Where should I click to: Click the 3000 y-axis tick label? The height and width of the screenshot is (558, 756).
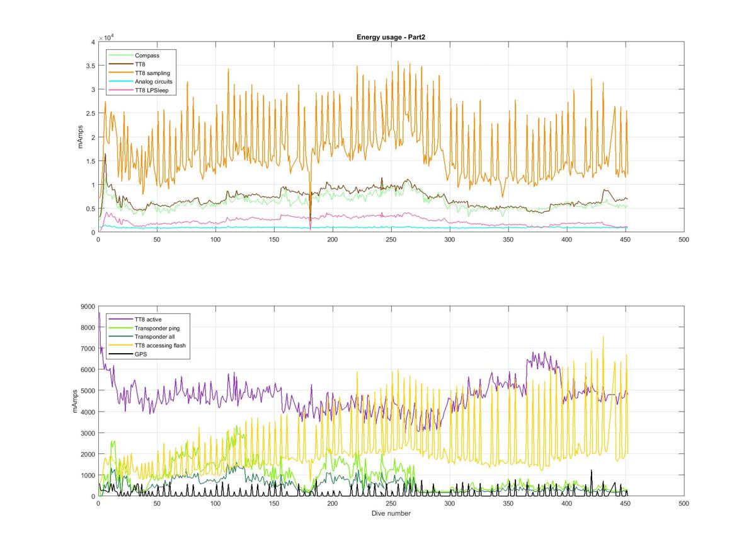(x=87, y=433)
